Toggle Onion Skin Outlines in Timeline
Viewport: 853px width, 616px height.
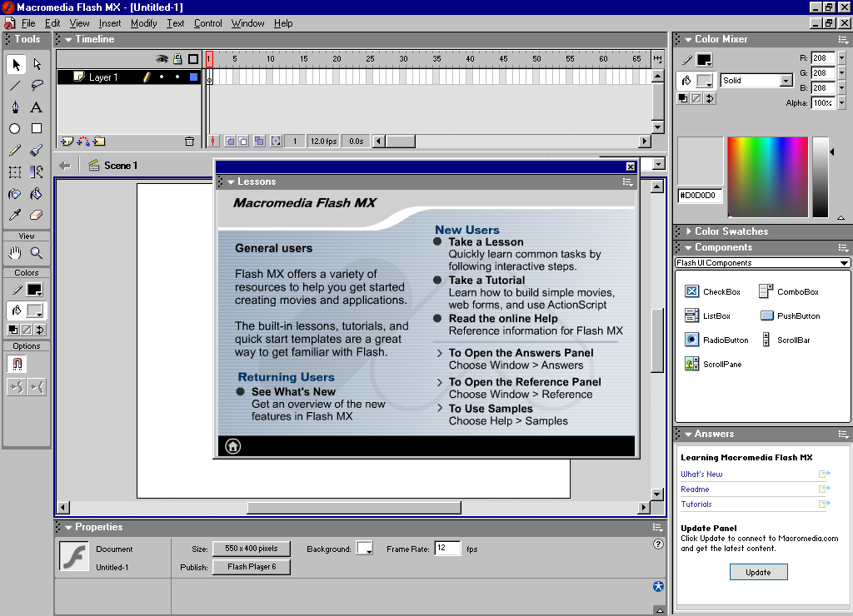point(242,142)
